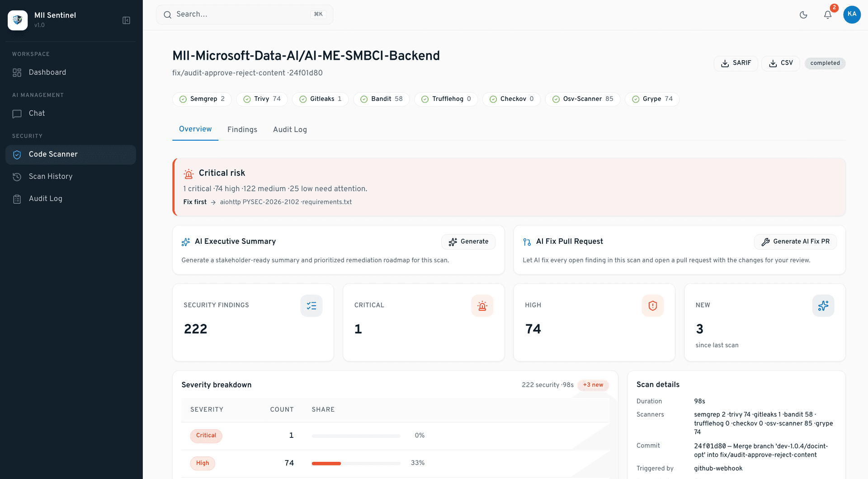Select the Bandit scanner chip
Viewport: 868px width, 479px height.
pyautogui.click(x=382, y=99)
